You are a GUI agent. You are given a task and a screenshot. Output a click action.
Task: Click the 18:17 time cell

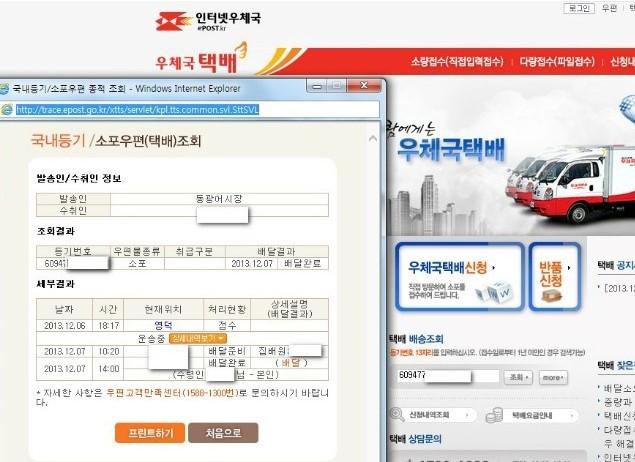pos(109,326)
